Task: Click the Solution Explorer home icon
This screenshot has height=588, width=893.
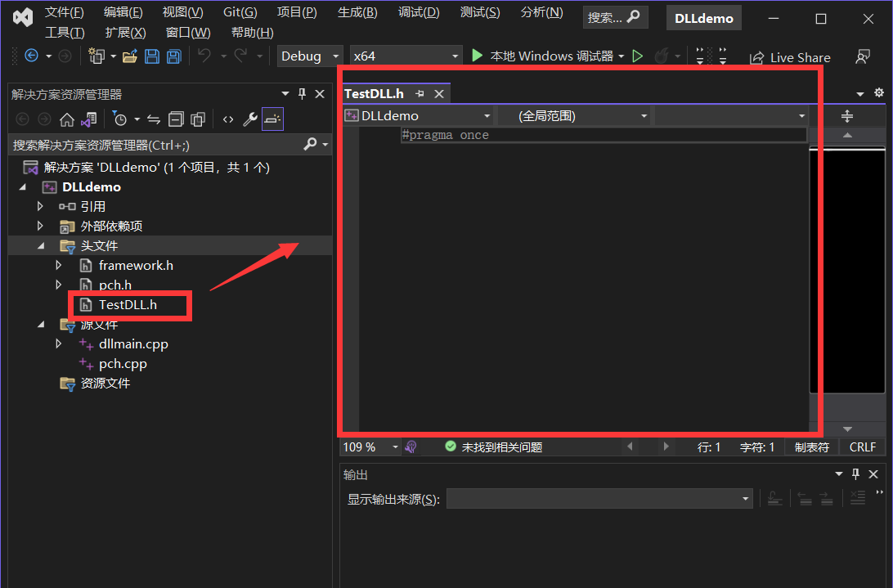Action: click(x=66, y=119)
